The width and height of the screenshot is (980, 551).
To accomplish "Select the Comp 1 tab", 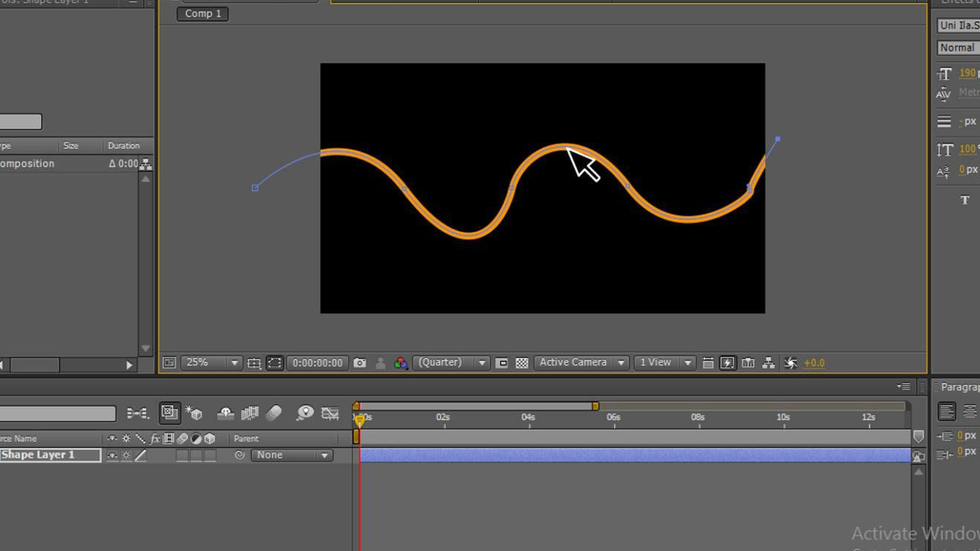I will coord(202,13).
